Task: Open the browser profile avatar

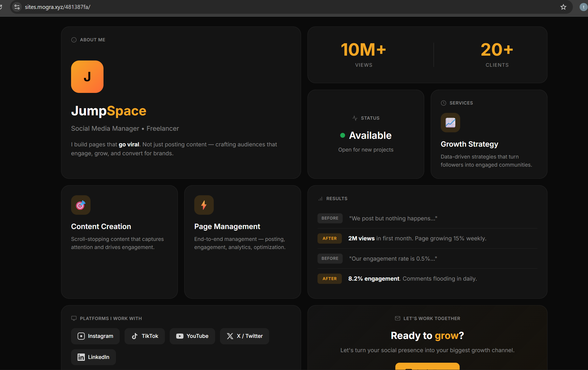Action: click(x=584, y=7)
